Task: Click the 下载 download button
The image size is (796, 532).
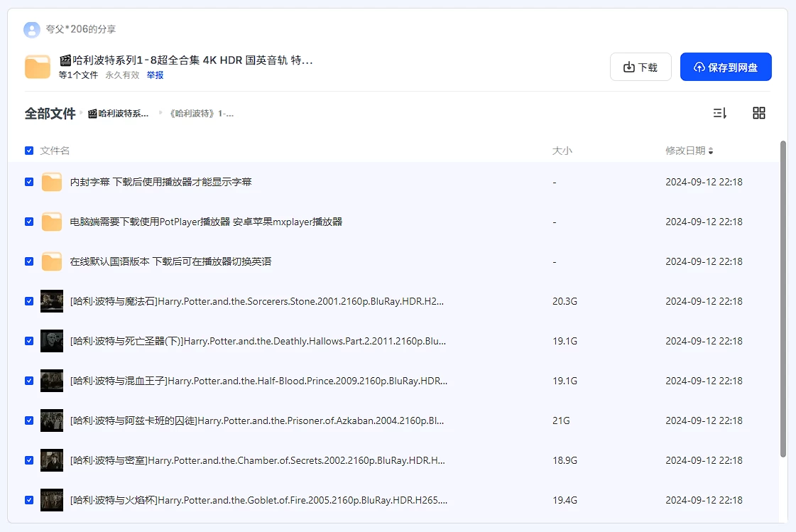Action: pos(640,67)
